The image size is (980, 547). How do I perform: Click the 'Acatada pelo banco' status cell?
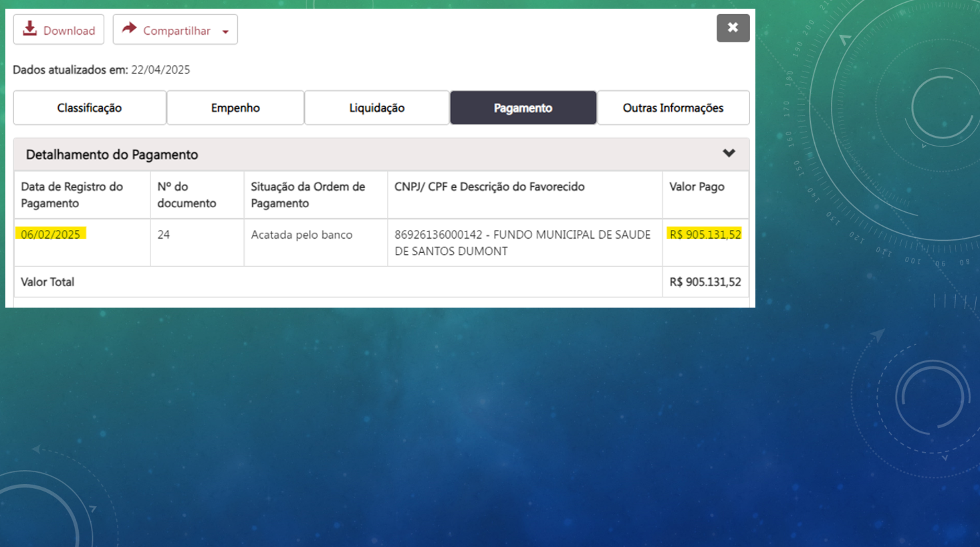(x=316, y=243)
